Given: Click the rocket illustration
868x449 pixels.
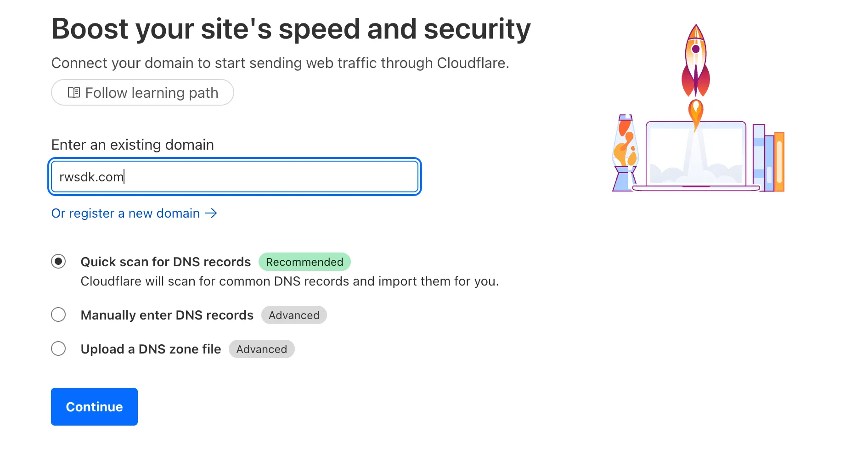Looking at the screenshot, I should [696, 62].
